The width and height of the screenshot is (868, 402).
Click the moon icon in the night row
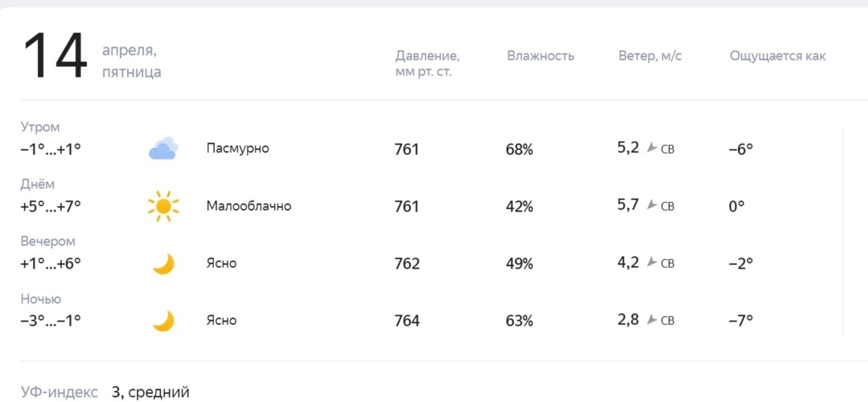[x=163, y=321]
